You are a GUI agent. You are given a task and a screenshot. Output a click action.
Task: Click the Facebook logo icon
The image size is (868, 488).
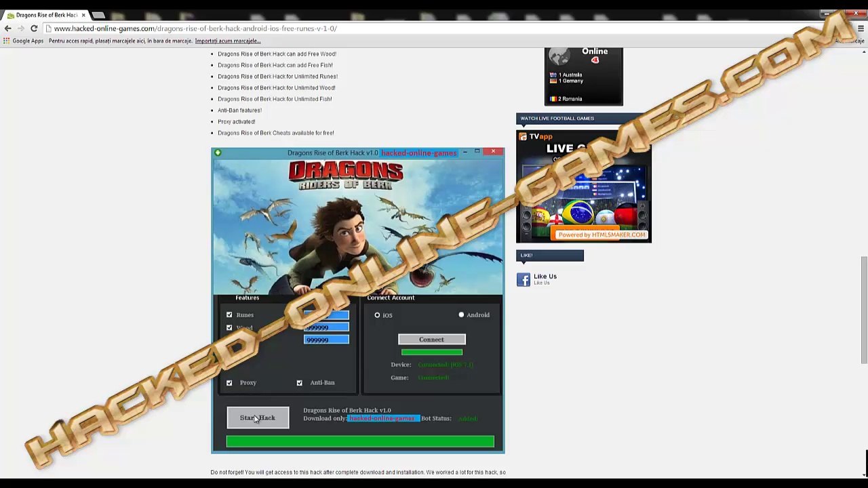(x=524, y=279)
